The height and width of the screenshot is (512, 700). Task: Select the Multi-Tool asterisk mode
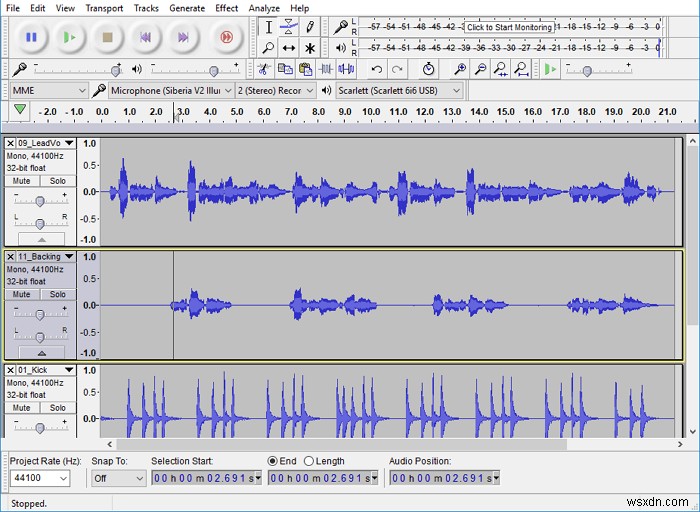310,47
